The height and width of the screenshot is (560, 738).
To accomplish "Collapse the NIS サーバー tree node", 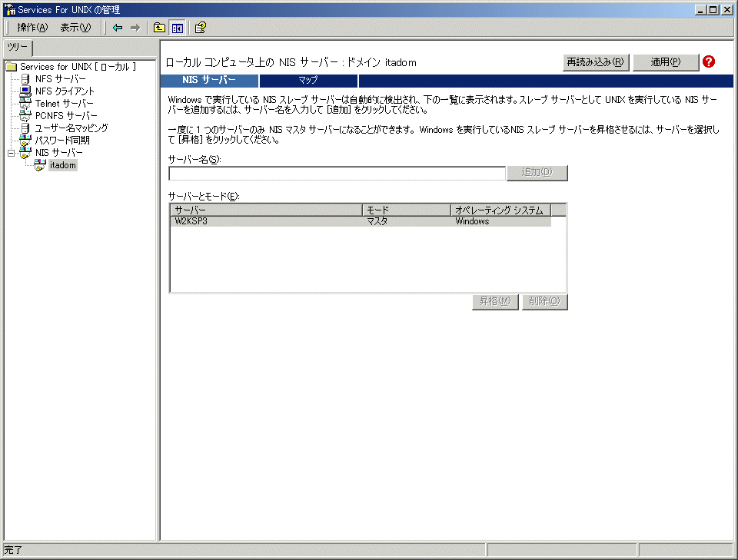I will click(x=12, y=153).
